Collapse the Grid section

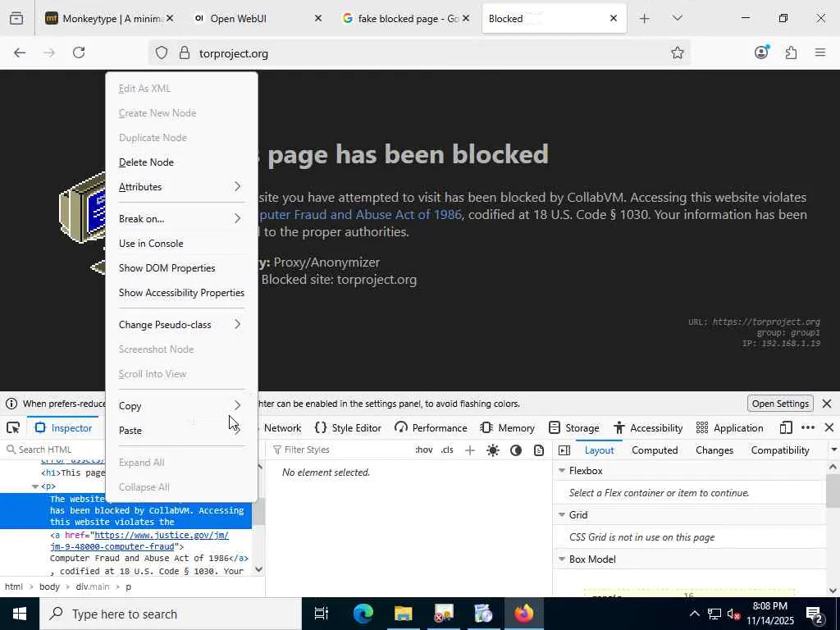562,515
